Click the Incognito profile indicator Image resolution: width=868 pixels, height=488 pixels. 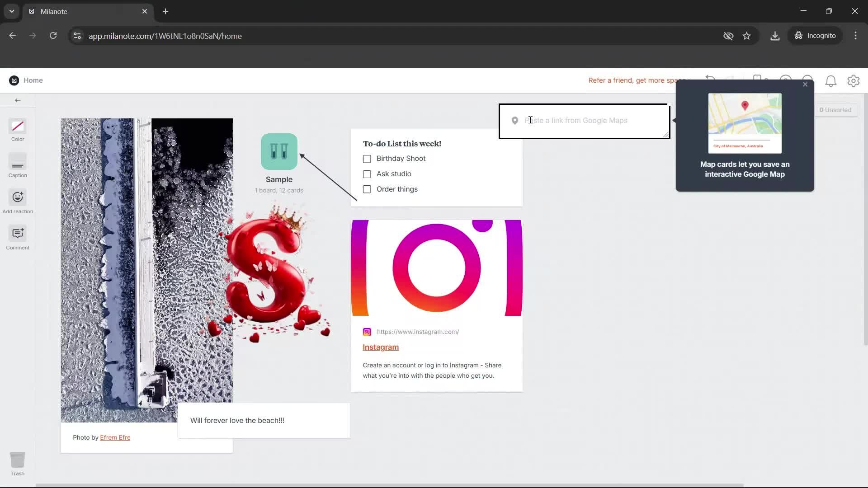coord(815,36)
